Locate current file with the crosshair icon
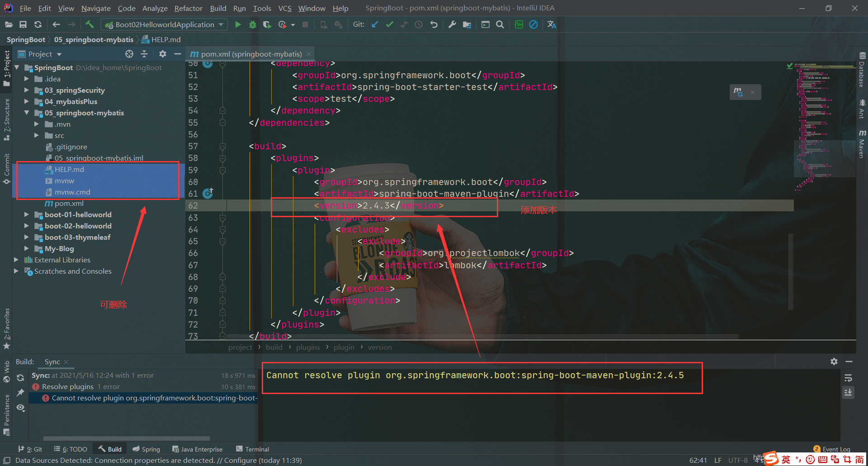 (129, 54)
